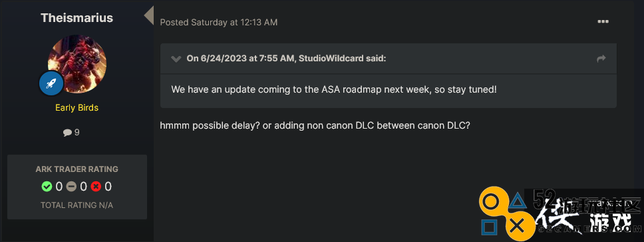The image size is (644, 242).
Task: Click the Early Birds group label
Action: [x=77, y=108]
